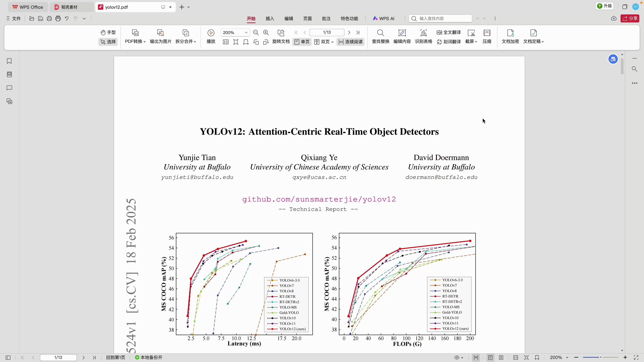Image resolution: width=644 pixels, height=362 pixels.
Task: Select the 编辑内容 edit content tool
Action: pyautogui.click(x=402, y=37)
